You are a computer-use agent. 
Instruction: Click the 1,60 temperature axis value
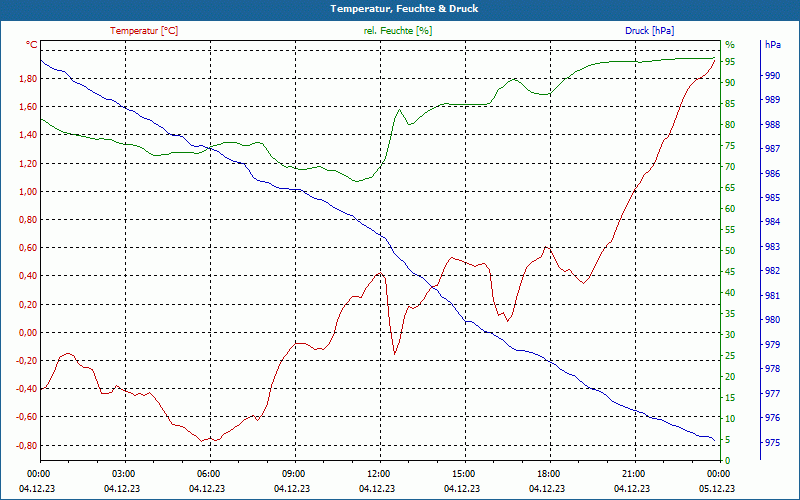click(x=29, y=107)
